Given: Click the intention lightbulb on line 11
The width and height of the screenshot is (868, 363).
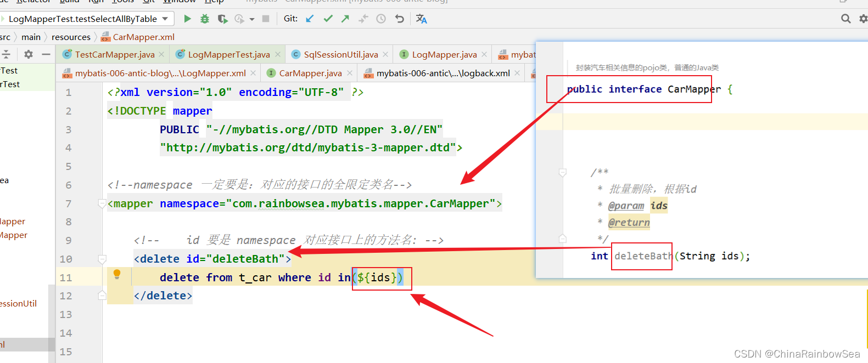Looking at the screenshot, I should [x=117, y=274].
